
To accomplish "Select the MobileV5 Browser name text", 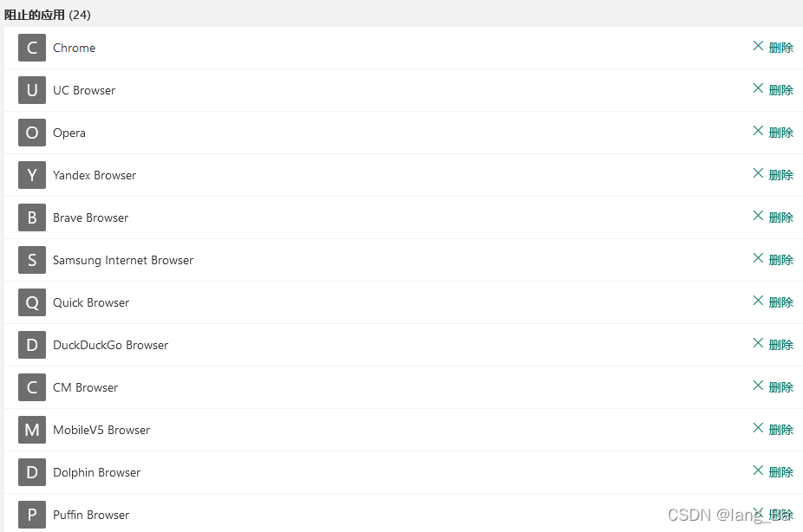I will coord(101,431).
